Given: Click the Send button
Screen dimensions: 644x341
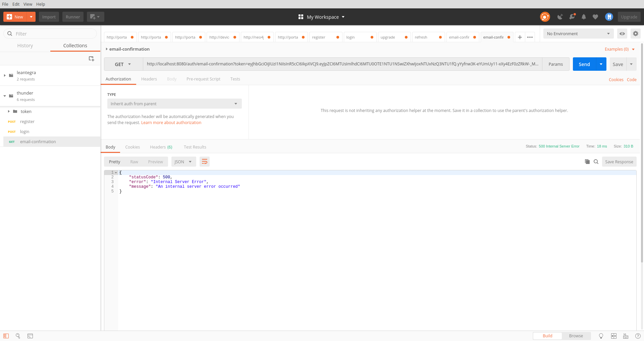Looking at the screenshot, I should coord(584,64).
